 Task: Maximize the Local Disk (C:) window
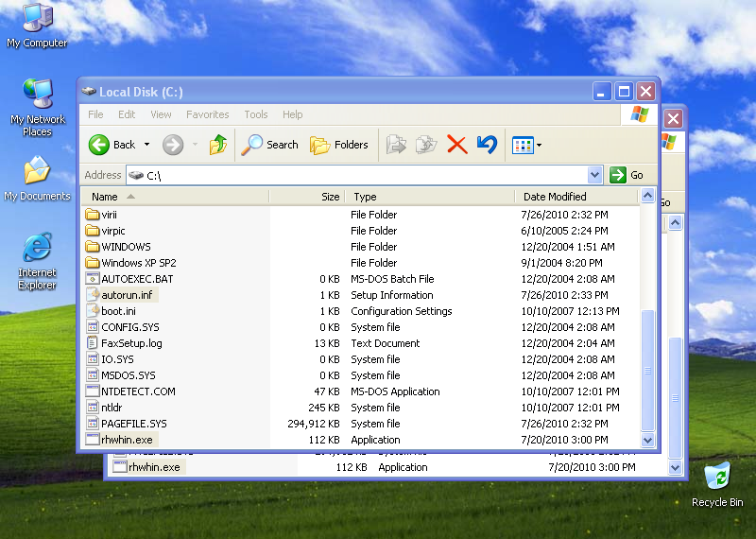click(x=624, y=91)
